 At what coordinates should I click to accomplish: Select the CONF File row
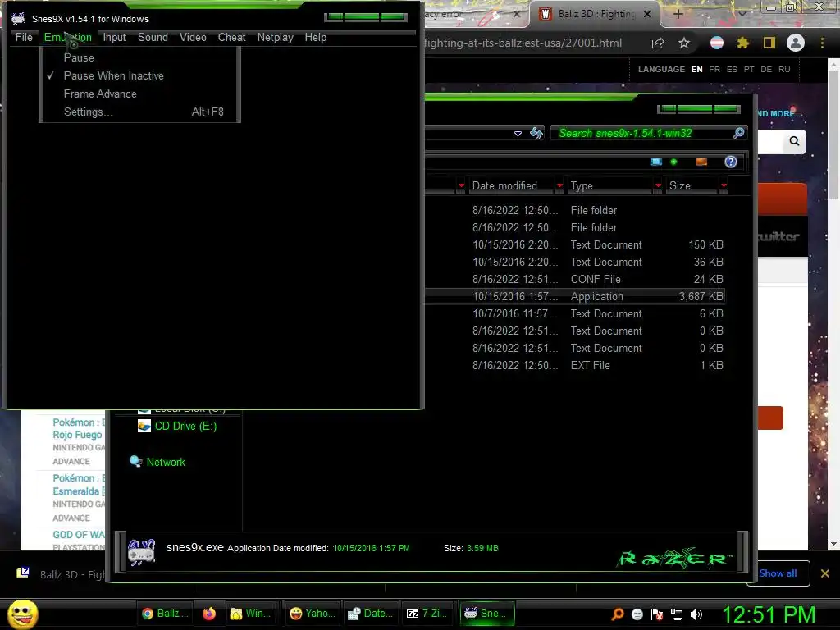575,279
